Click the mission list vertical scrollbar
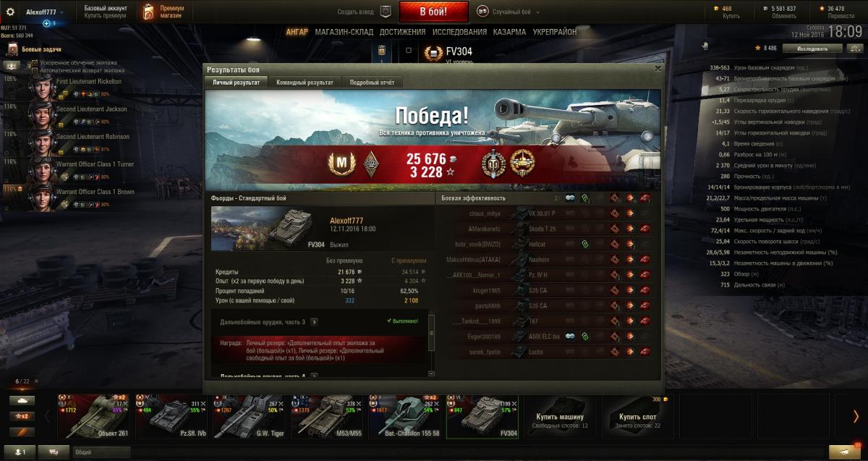The image size is (868, 461). [432, 344]
